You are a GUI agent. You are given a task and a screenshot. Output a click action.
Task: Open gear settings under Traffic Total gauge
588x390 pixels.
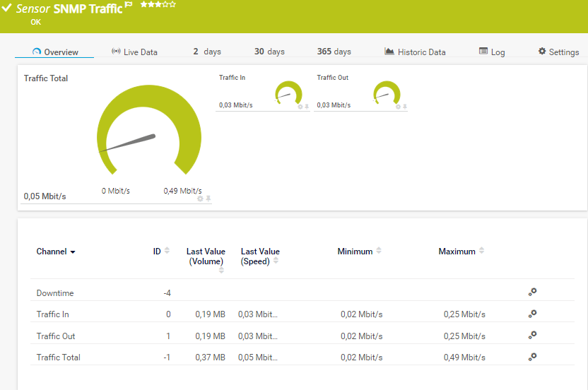coord(200,199)
